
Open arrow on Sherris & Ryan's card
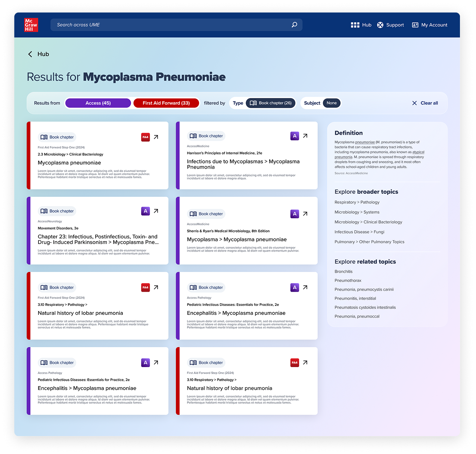(x=305, y=214)
